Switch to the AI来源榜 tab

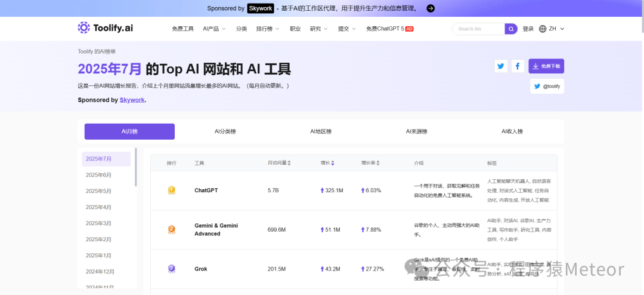416,131
